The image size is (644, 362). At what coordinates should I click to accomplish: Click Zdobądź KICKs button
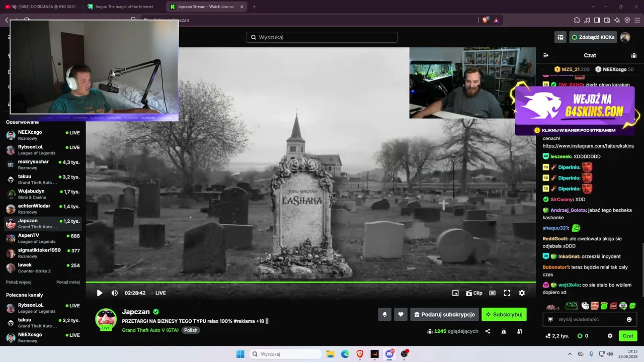tap(593, 37)
